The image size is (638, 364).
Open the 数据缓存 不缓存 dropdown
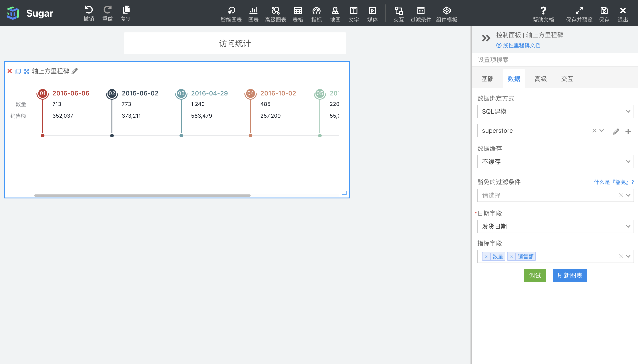pos(555,162)
